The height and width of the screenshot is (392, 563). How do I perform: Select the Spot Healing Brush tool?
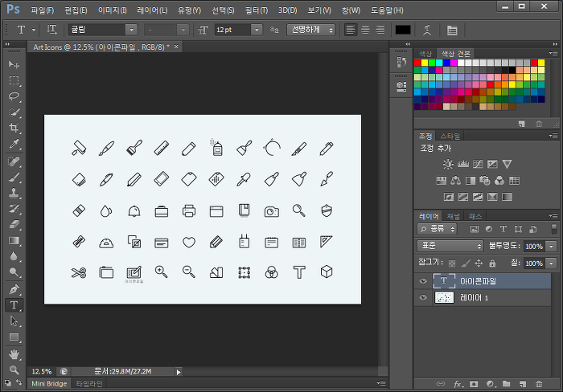pos(14,161)
